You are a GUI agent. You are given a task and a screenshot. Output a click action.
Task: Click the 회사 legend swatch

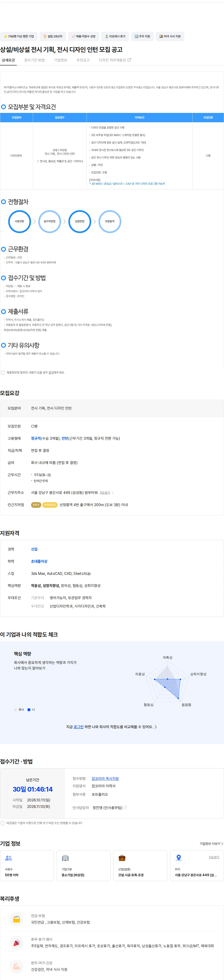point(15,710)
